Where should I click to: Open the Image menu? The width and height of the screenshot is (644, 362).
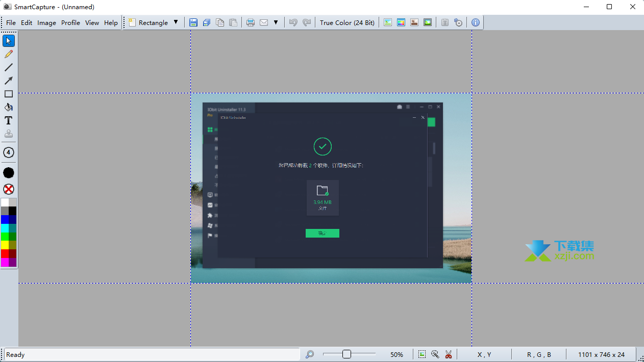point(46,22)
